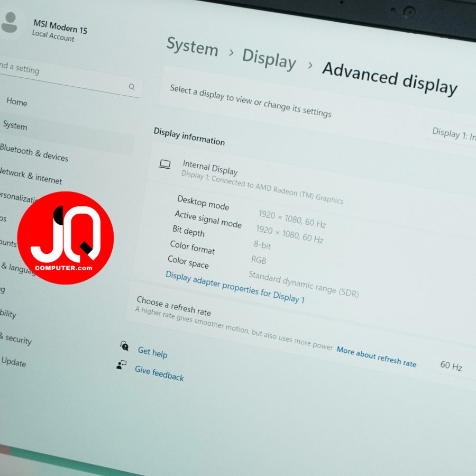Open the Give feedback link
The width and height of the screenshot is (476, 476).
(159, 373)
